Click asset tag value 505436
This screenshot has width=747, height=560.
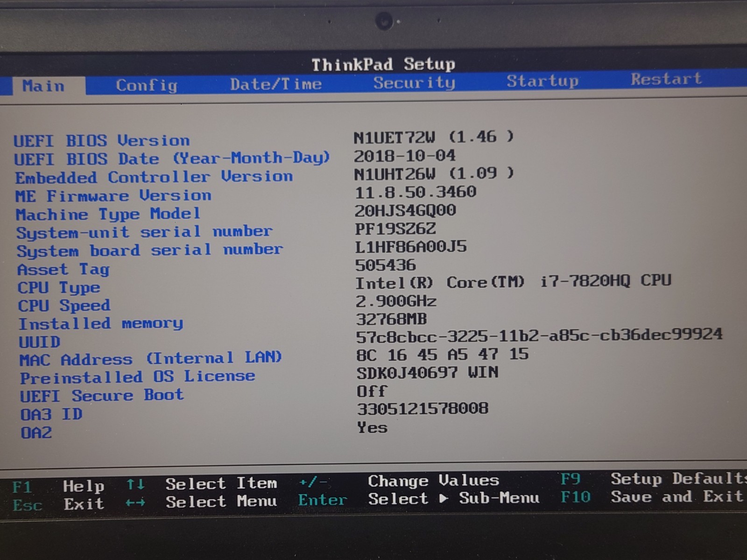(385, 265)
